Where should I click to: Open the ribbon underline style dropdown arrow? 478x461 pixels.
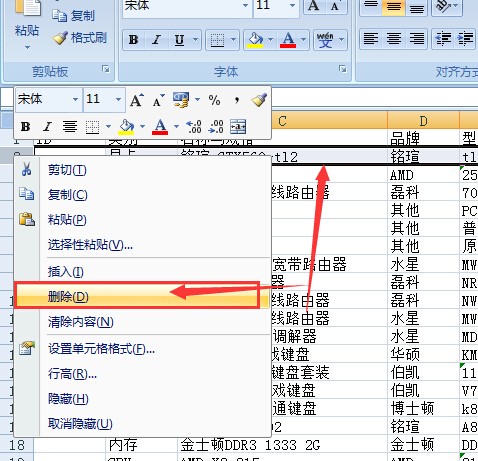point(196,40)
